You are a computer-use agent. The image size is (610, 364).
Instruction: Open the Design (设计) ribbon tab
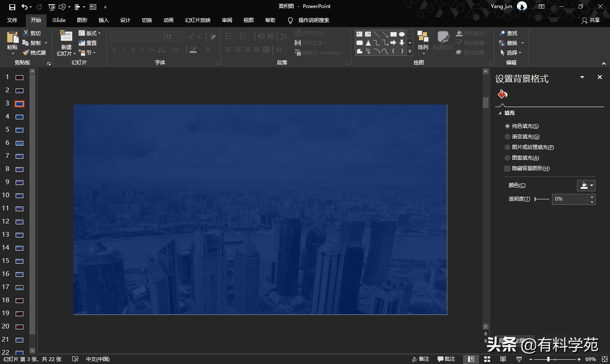point(125,20)
